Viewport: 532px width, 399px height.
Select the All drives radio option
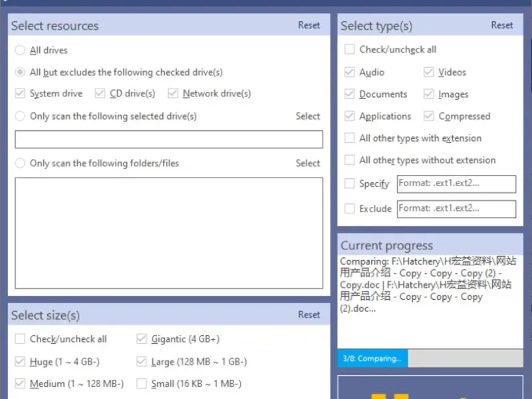pyautogui.click(x=20, y=51)
